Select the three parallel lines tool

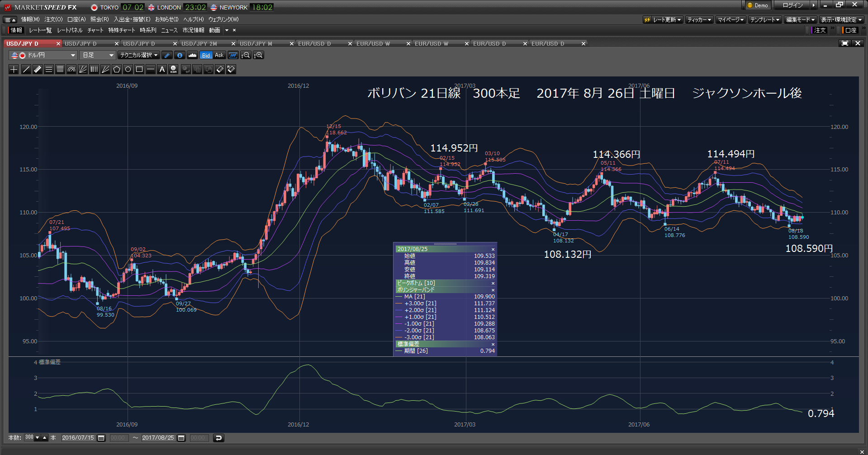49,69
